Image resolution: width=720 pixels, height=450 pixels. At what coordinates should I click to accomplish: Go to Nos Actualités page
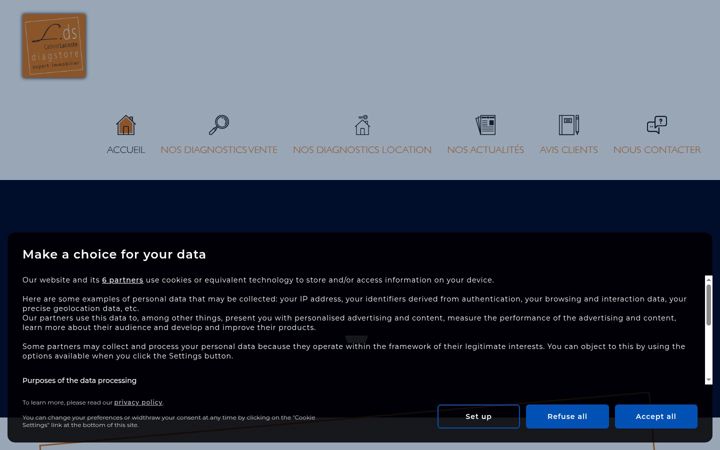click(486, 150)
